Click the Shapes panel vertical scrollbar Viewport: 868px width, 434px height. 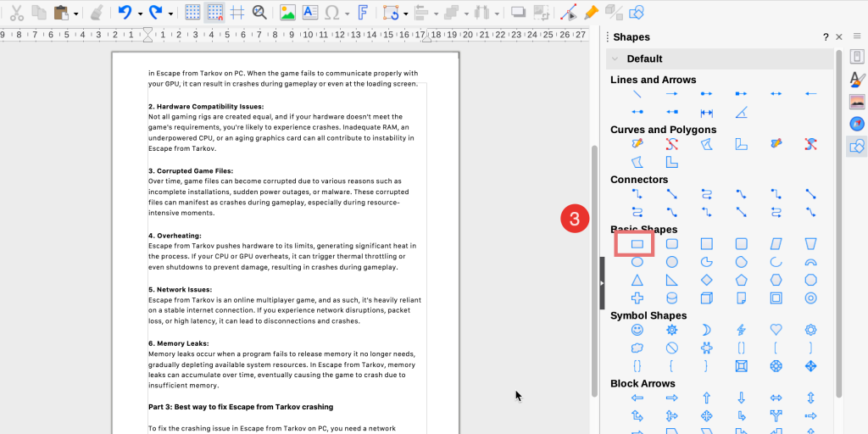click(x=838, y=224)
